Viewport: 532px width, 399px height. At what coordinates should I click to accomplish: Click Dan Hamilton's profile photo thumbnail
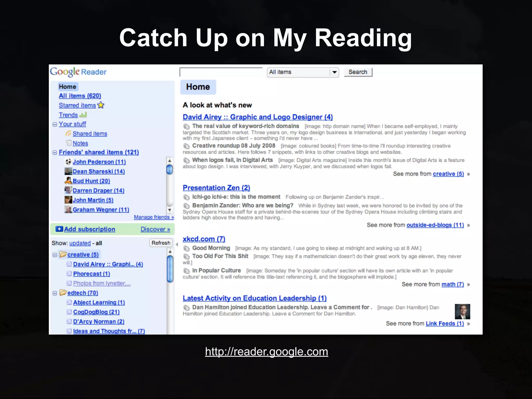coord(462,311)
